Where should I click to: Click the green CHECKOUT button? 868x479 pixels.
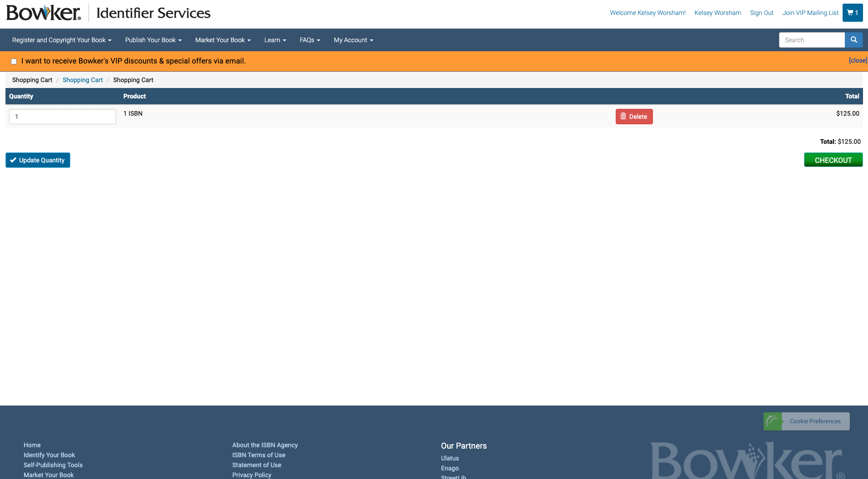[x=833, y=160]
